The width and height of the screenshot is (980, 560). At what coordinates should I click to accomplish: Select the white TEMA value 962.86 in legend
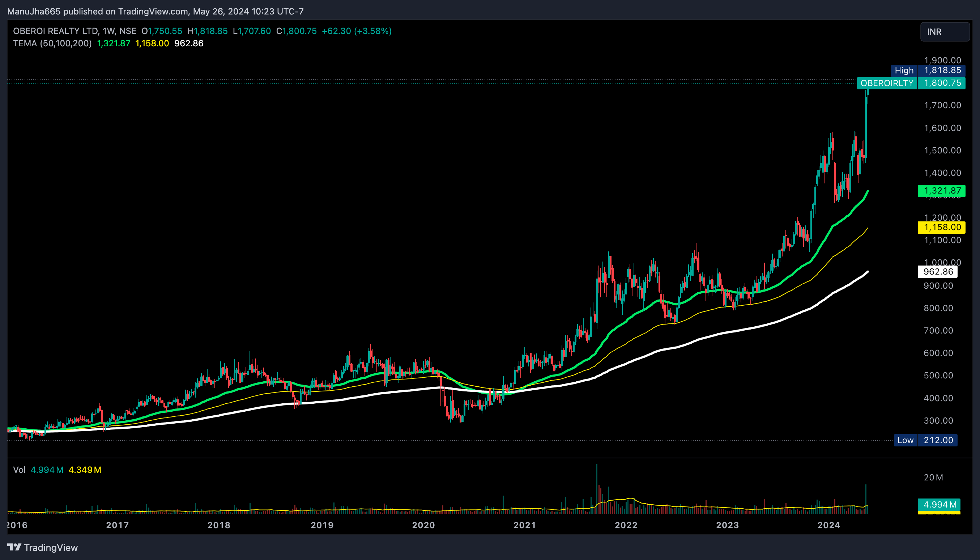tap(189, 43)
